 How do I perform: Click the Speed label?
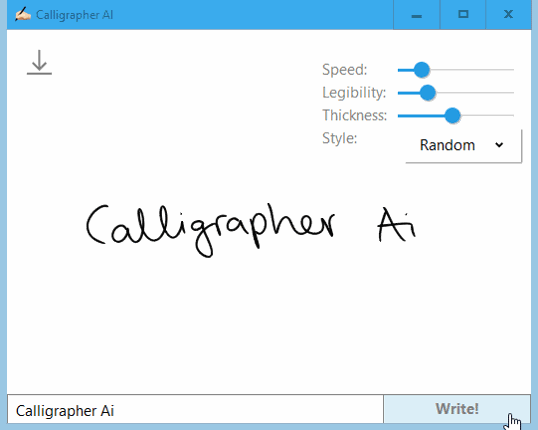click(344, 70)
